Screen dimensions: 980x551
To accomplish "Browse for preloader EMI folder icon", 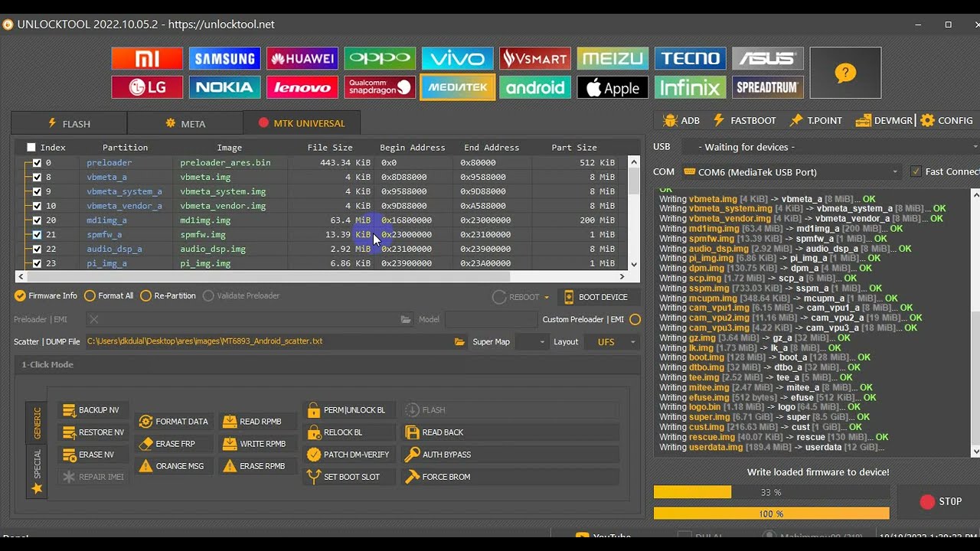I will point(406,320).
